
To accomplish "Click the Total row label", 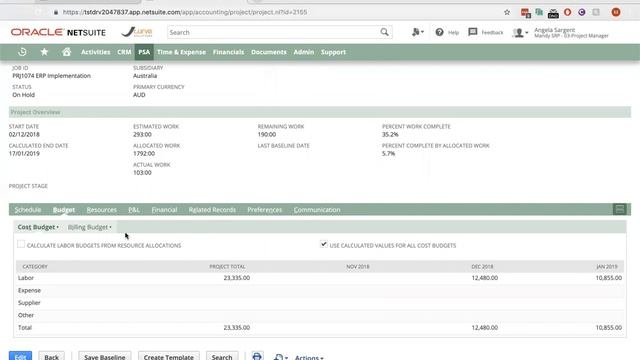I will point(24,327).
